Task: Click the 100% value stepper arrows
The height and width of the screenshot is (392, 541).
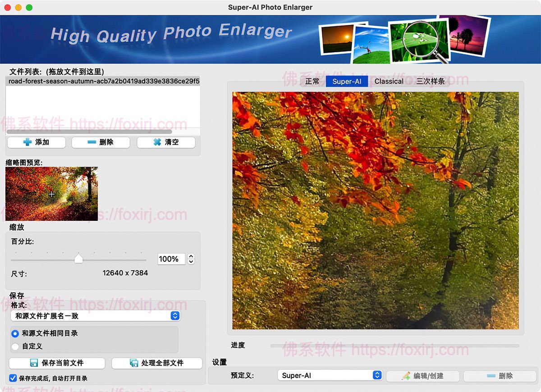Action: point(191,259)
